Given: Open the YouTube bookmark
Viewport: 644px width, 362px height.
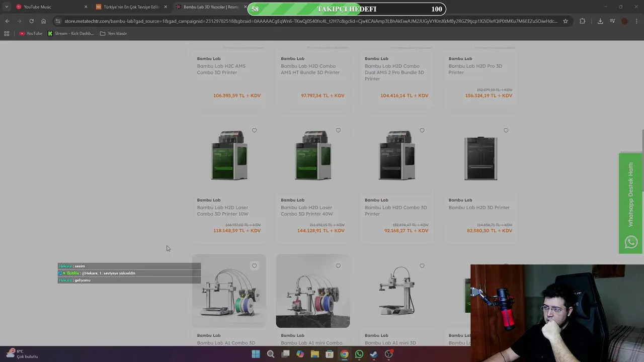Looking at the screenshot, I should (x=31, y=33).
